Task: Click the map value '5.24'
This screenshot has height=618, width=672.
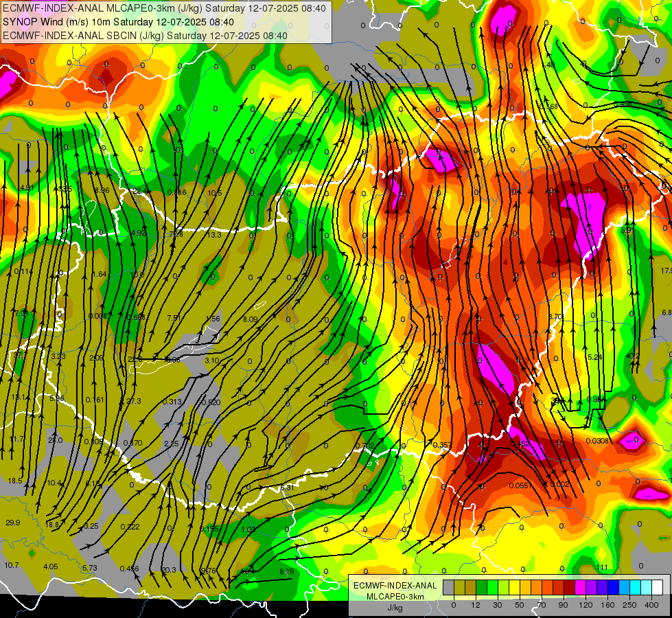Action: coord(595,357)
